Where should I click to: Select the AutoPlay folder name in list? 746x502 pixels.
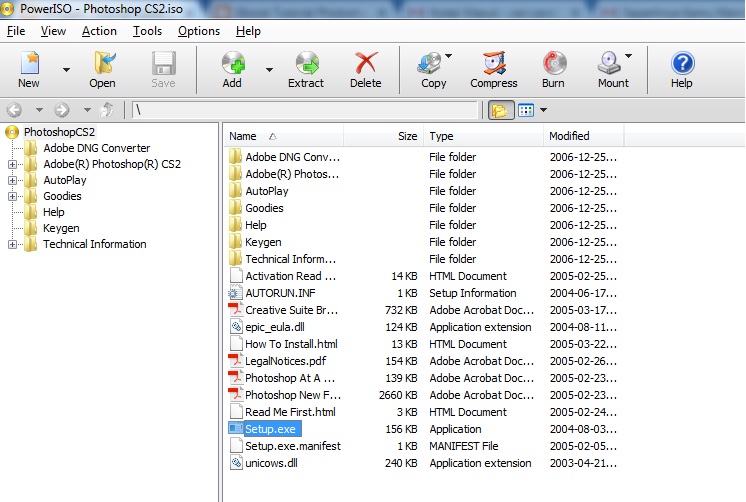pos(267,191)
